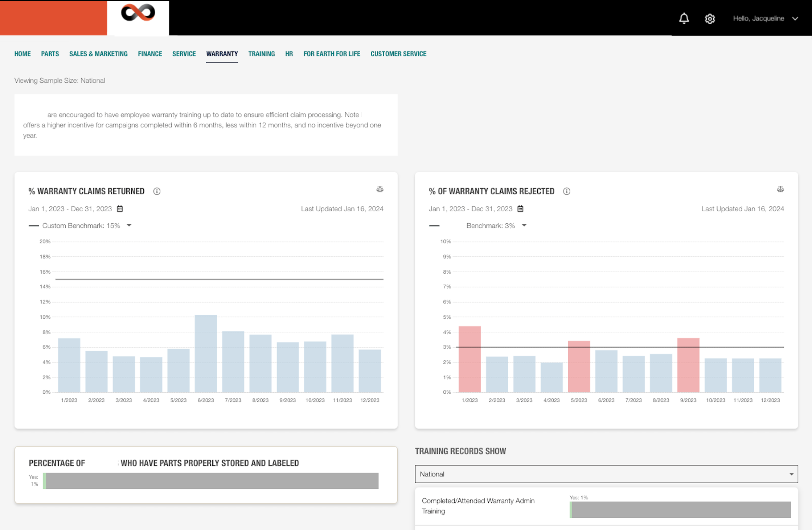
Task: Navigate to For Earth For Life
Action: 332,54
